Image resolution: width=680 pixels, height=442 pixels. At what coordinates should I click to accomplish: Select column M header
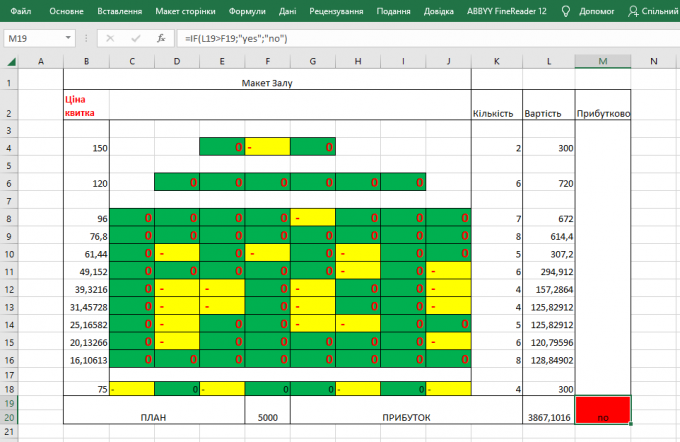(x=603, y=61)
